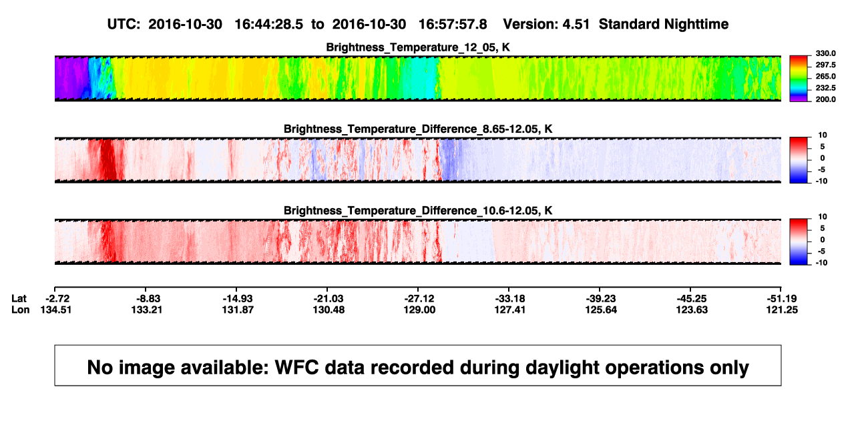Click longitude value 130.48

327,310
